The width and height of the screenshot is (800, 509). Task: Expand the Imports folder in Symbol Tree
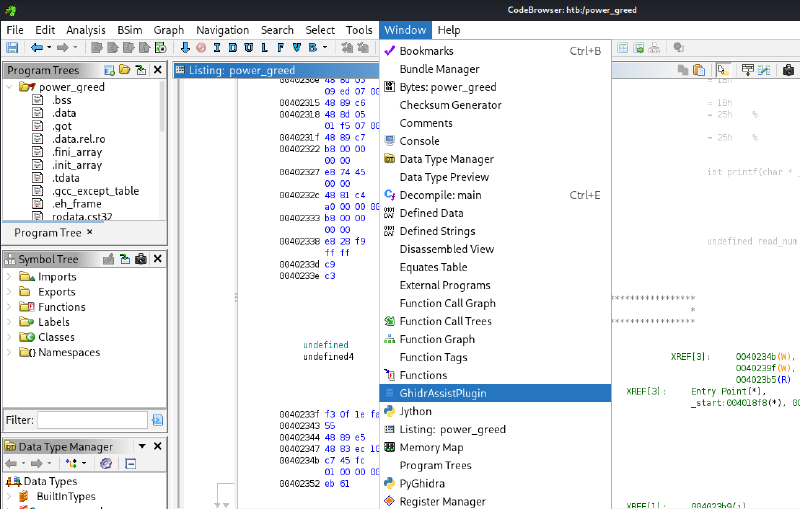[10, 277]
